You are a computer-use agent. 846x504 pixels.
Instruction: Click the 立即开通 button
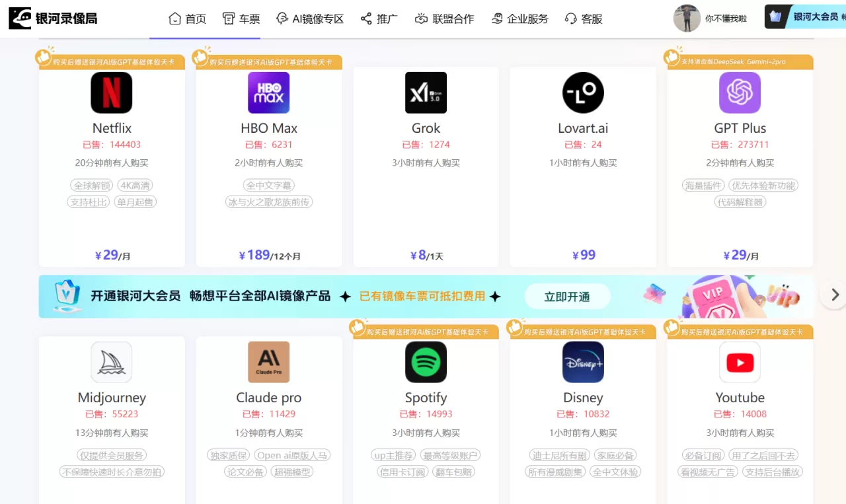click(567, 297)
